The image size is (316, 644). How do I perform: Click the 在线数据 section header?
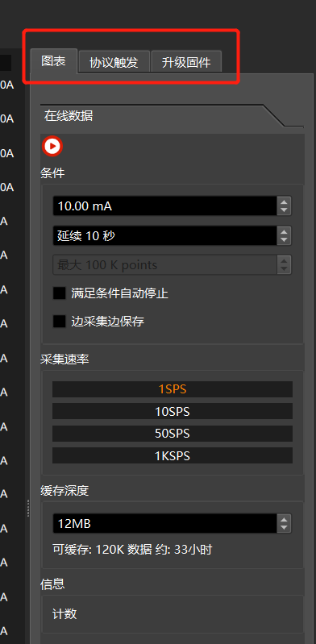(x=69, y=116)
